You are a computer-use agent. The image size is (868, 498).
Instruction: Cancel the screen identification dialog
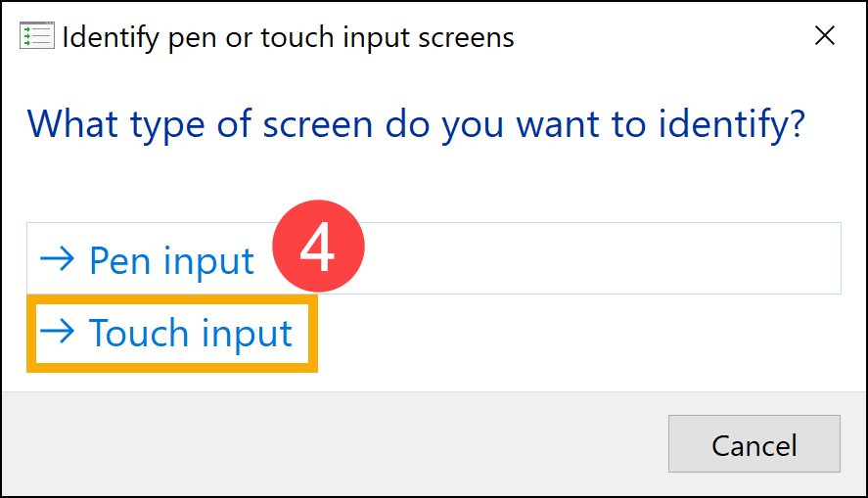coord(754,444)
